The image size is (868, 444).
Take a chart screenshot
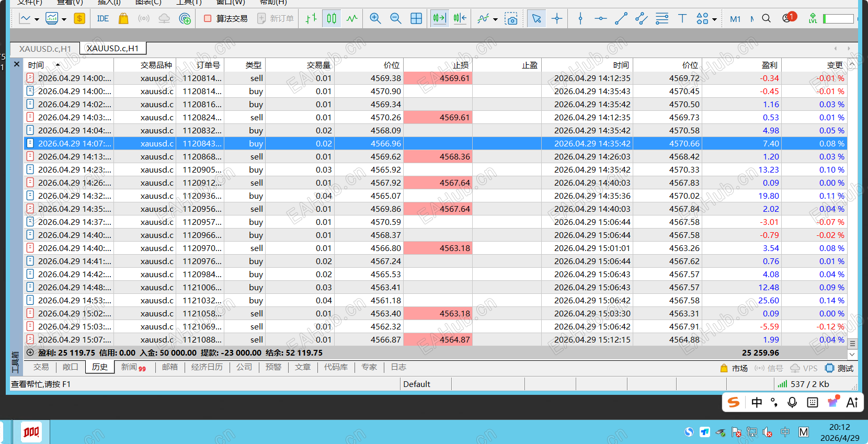[511, 19]
